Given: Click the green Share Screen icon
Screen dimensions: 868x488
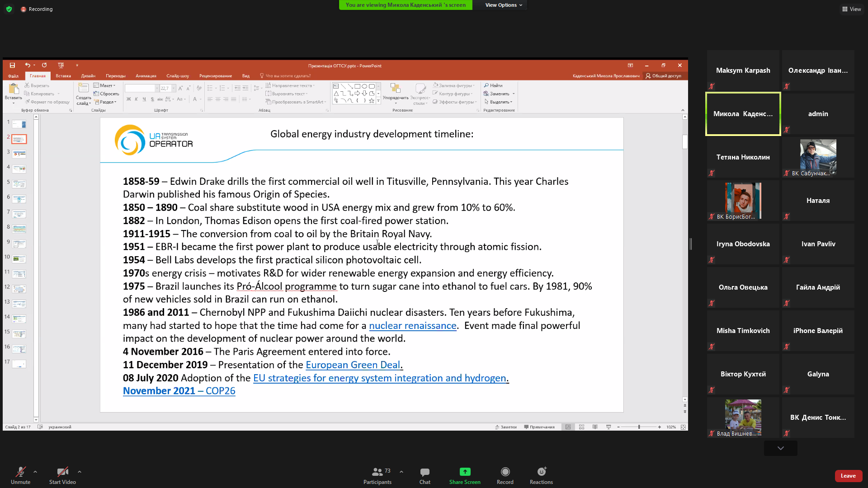Looking at the screenshot, I should click(x=465, y=472).
